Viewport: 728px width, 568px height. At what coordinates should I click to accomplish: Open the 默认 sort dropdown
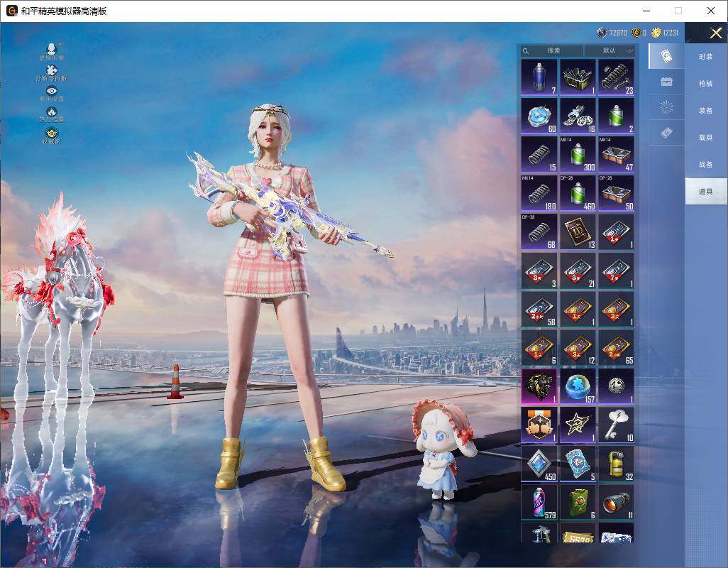(x=609, y=50)
